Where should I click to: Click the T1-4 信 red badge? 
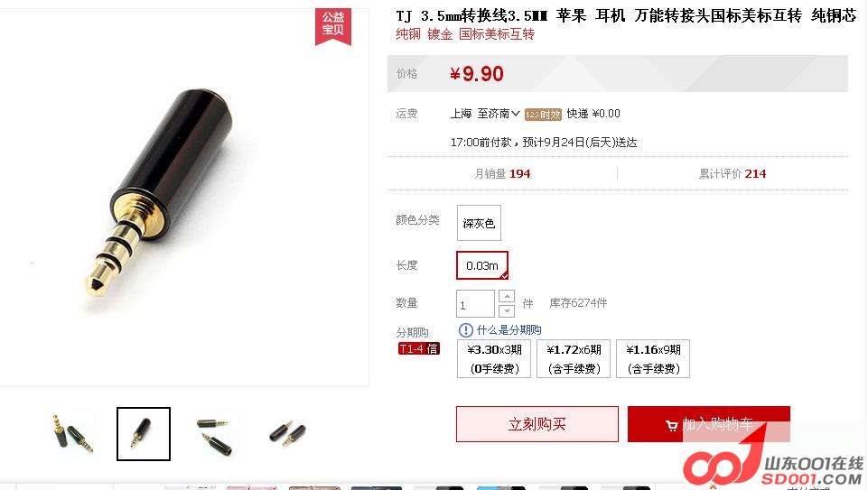pos(419,349)
